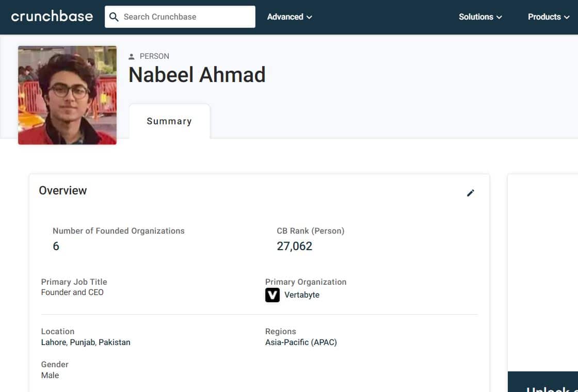This screenshot has height=392, width=578.
Task: Open the Products dropdown
Action: point(549,17)
